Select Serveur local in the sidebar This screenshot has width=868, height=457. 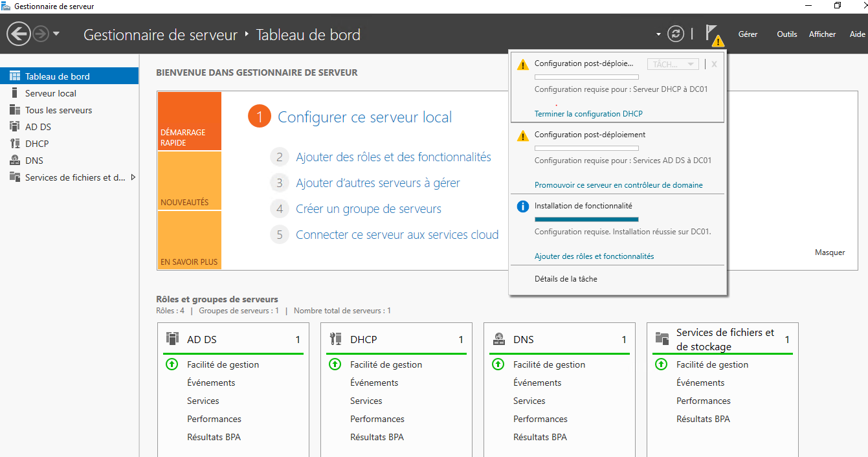coord(50,93)
